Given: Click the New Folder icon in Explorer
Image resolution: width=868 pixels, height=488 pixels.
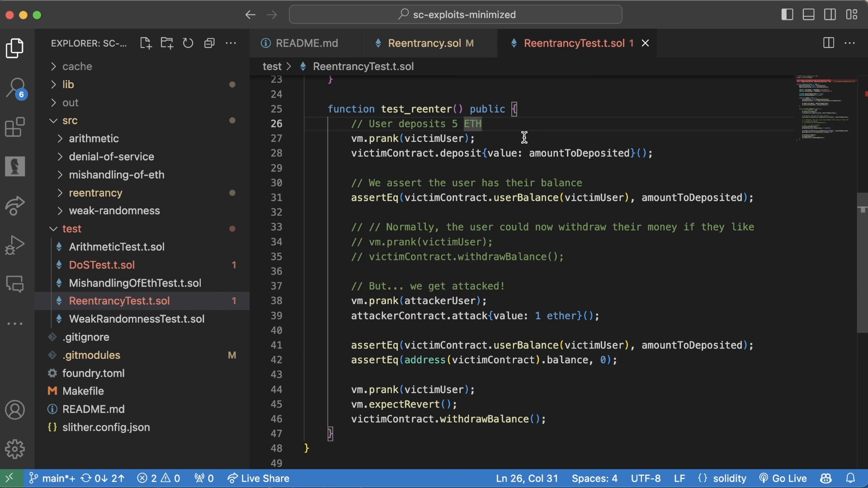Looking at the screenshot, I should pos(167,43).
